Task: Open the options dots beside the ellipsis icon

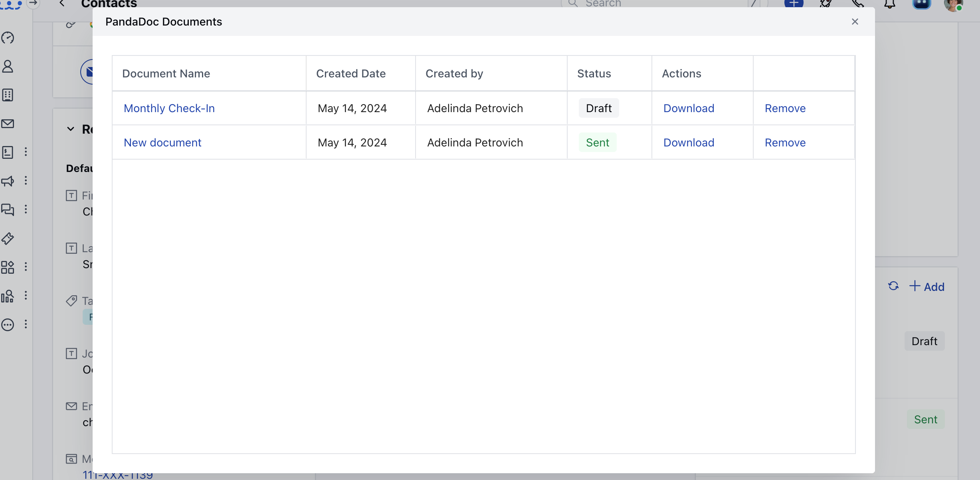Action: [26, 324]
